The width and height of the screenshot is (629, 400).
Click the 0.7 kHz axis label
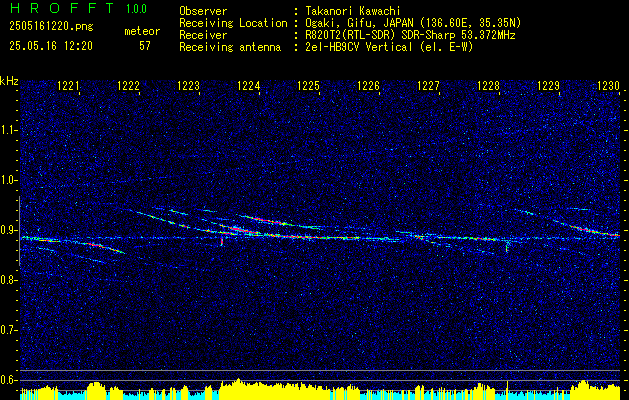point(7,330)
